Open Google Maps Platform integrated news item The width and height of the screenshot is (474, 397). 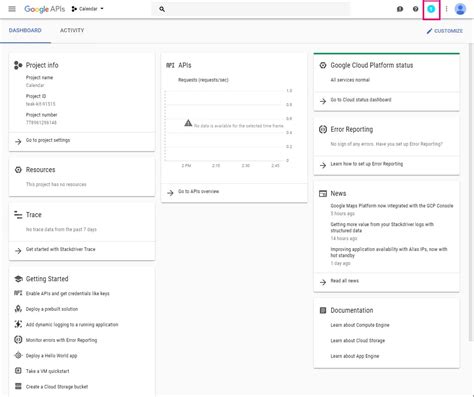click(x=392, y=206)
